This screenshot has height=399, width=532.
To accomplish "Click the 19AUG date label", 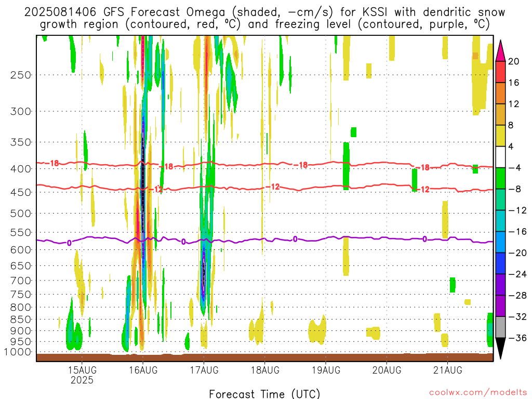I will point(326,369).
